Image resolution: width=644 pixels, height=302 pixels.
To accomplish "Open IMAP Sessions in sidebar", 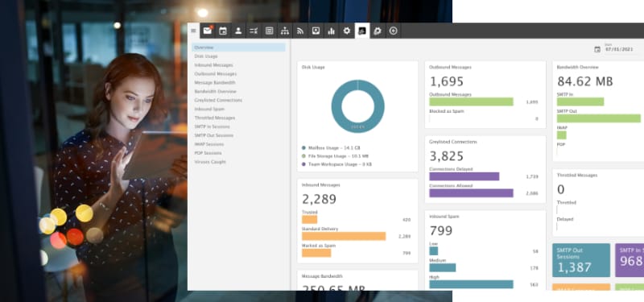I will click(238, 144).
